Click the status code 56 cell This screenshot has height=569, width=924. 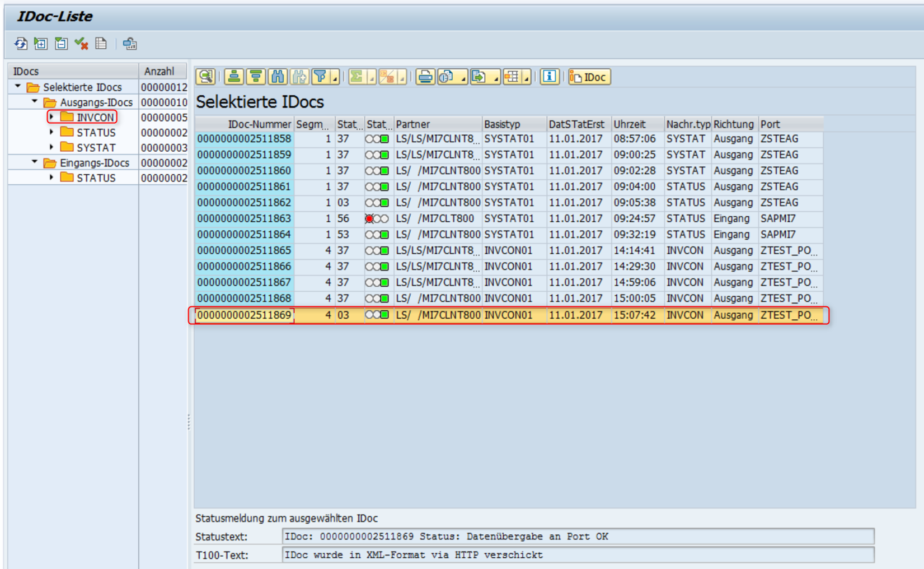click(349, 218)
